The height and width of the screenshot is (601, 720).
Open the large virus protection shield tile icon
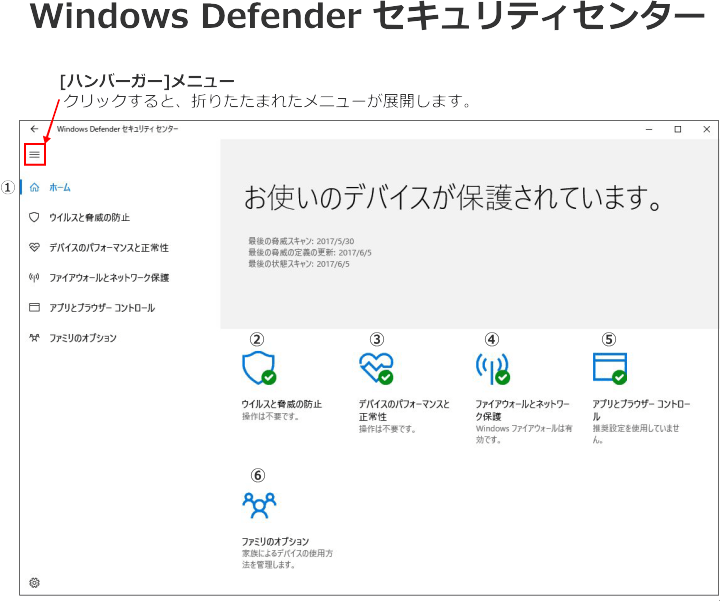click(259, 368)
